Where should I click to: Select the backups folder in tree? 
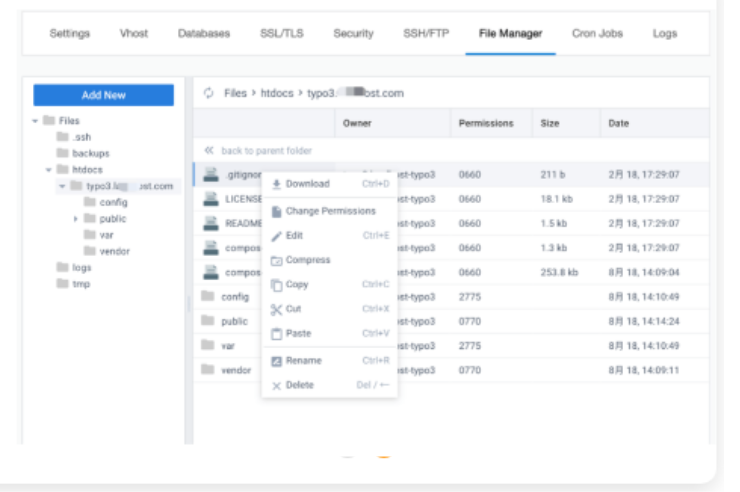[90, 154]
